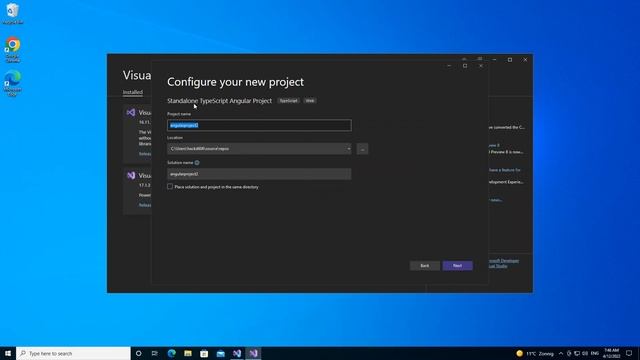Open the notification center icon
Viewport: 640px width, 360px height.
pyautogui.click(x=629, y=353)
